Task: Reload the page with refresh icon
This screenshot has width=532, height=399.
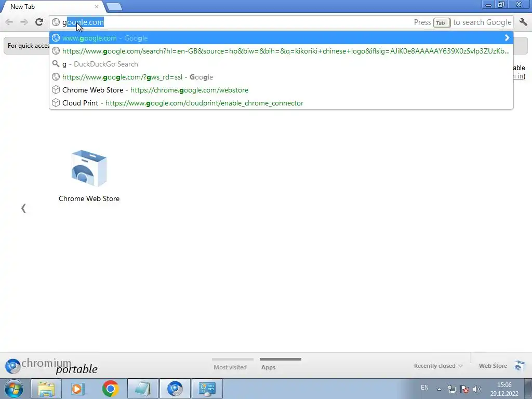Action: (x=39, y=22)
